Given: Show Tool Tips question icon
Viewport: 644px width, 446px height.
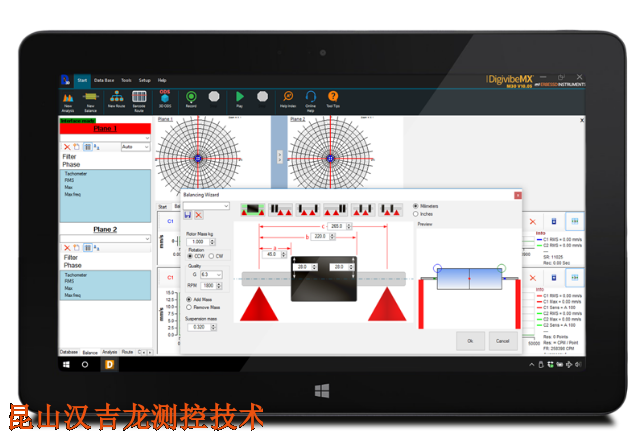Looking at the screenshot, I should (333, 98).
